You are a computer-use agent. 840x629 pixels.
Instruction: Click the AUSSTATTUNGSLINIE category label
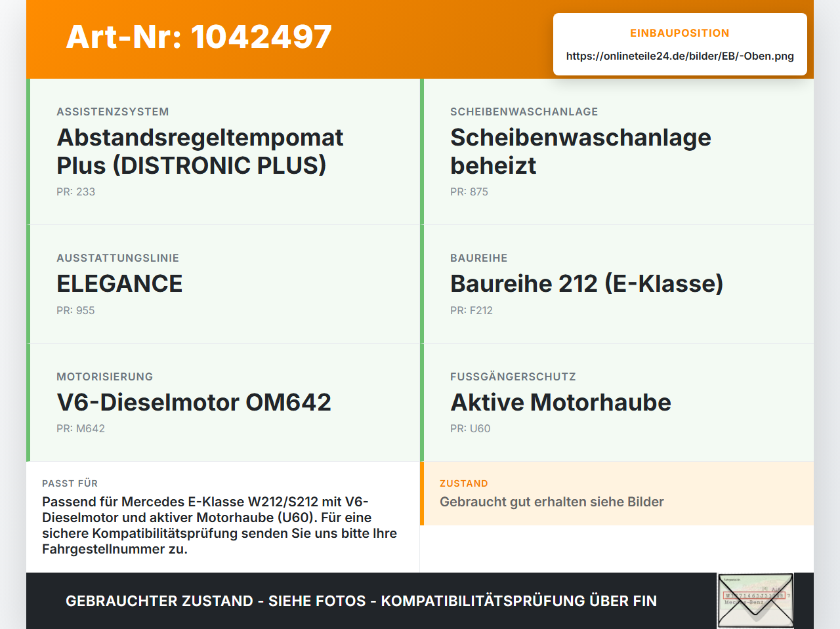[x=118, y=258]
